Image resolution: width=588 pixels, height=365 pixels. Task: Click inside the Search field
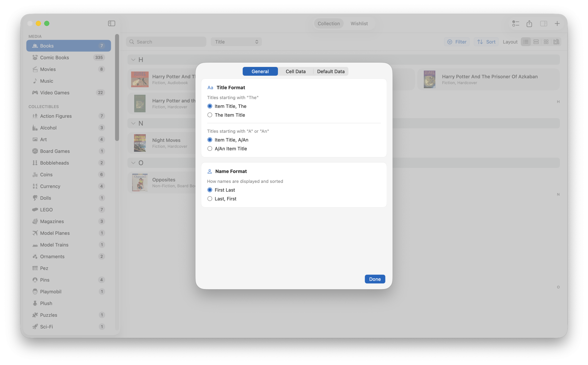[166, 42]
